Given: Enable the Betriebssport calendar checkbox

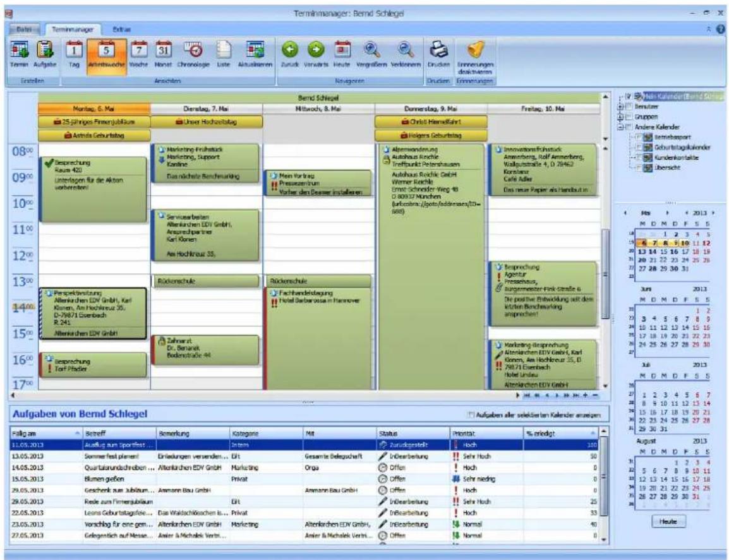Looking at the screenshot, I should point(639,137).
